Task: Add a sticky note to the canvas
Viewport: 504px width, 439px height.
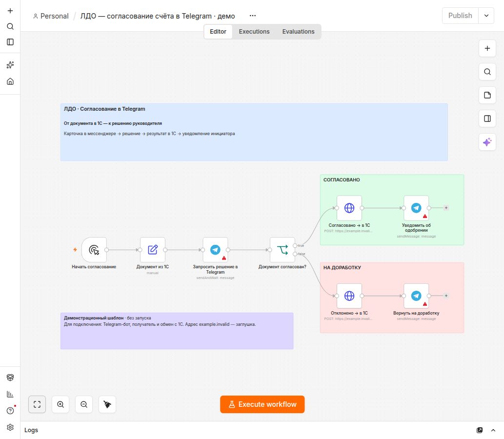Action: (487, 95)
